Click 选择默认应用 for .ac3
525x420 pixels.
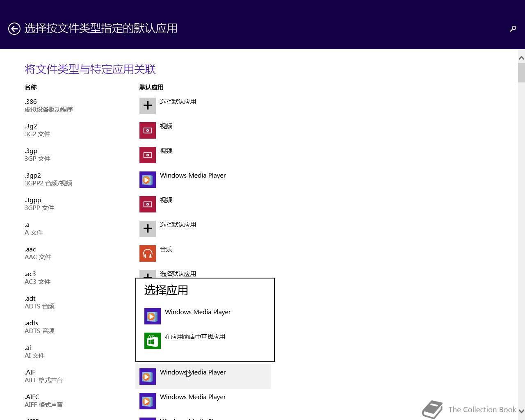(x=178, y=274)
